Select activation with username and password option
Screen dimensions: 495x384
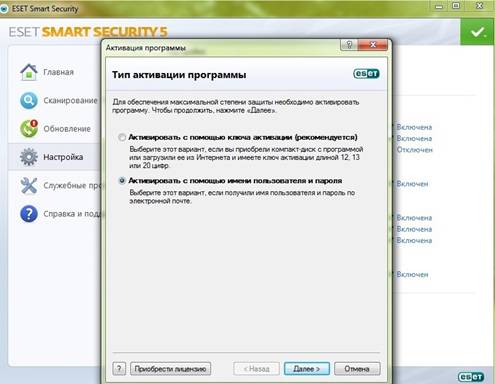[122, 181]
